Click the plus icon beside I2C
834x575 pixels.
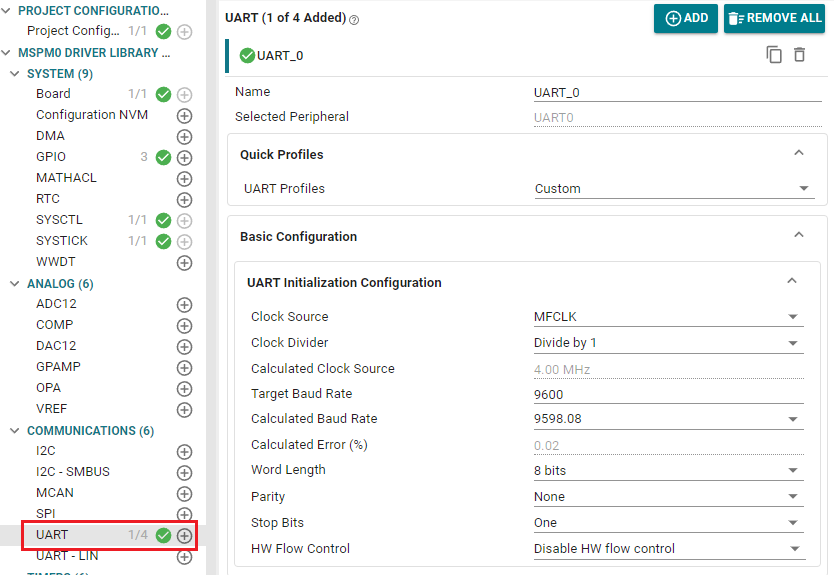(x=184, y=451)
